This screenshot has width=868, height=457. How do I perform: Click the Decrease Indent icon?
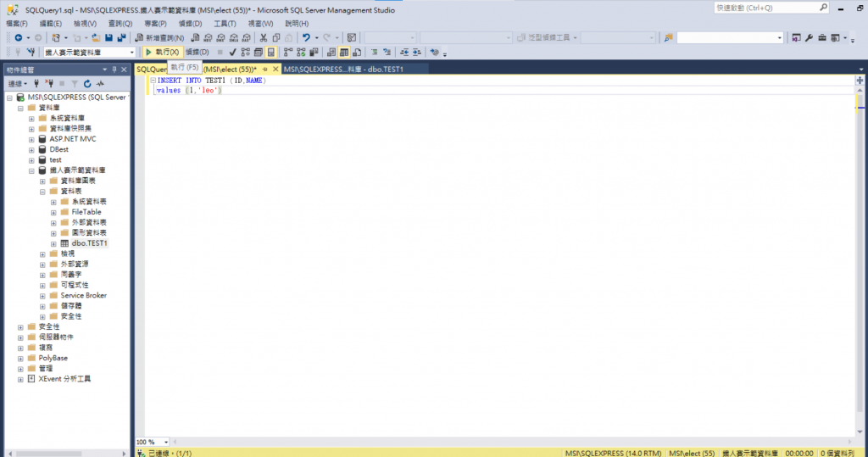(404, 52)
